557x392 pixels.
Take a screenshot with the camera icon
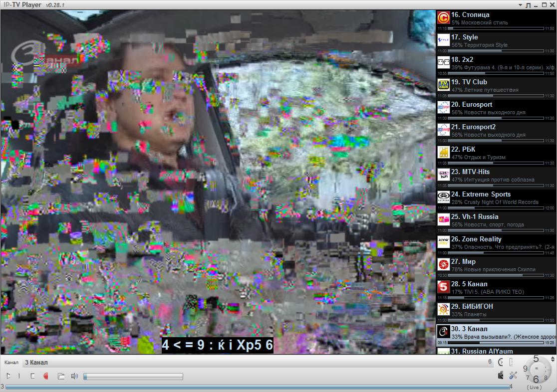(x=501, y=376)
